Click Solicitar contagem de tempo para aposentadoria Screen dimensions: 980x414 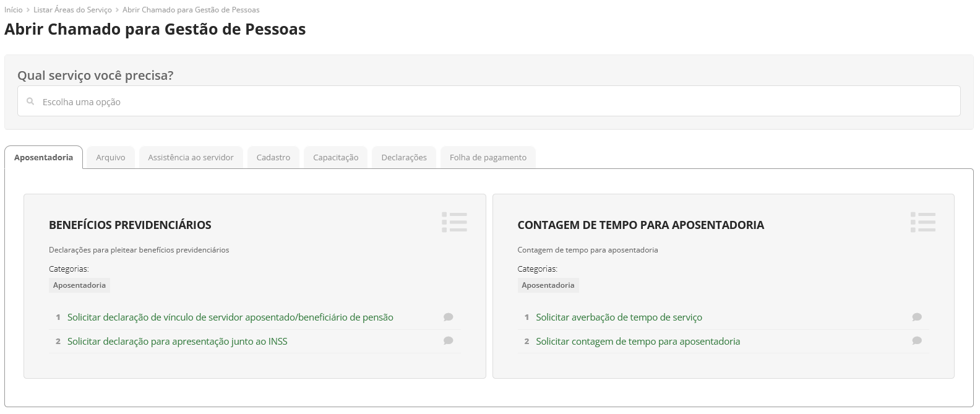637,342
